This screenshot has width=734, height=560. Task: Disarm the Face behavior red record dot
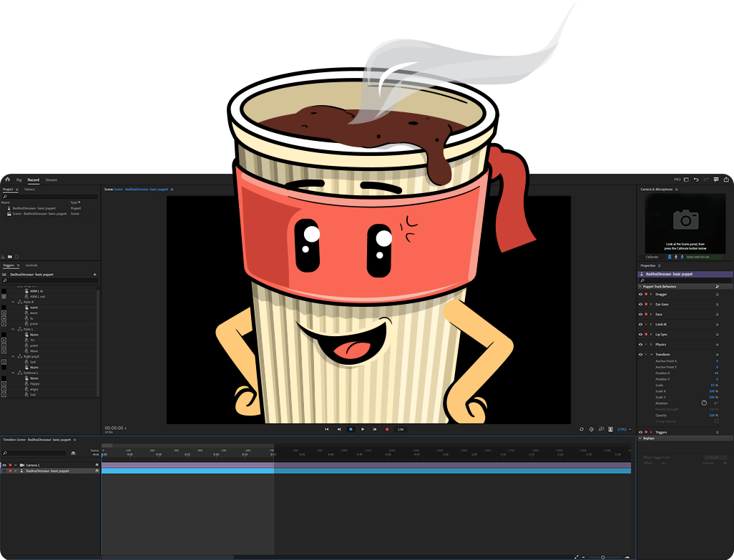646,314
